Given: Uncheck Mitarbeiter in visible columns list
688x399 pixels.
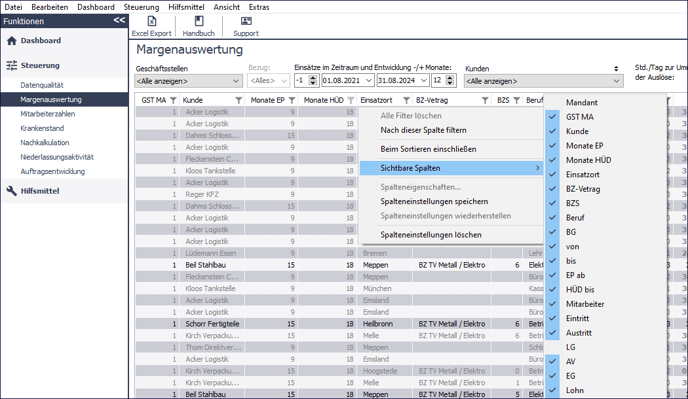Looking at the screenshot, I should [552, 304].
